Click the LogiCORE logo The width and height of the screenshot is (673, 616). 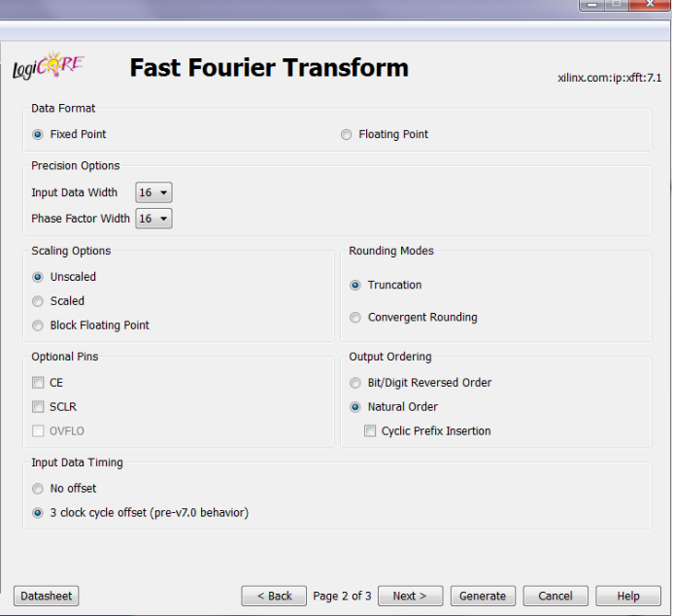pyautogui.click(x=49, y=66)
